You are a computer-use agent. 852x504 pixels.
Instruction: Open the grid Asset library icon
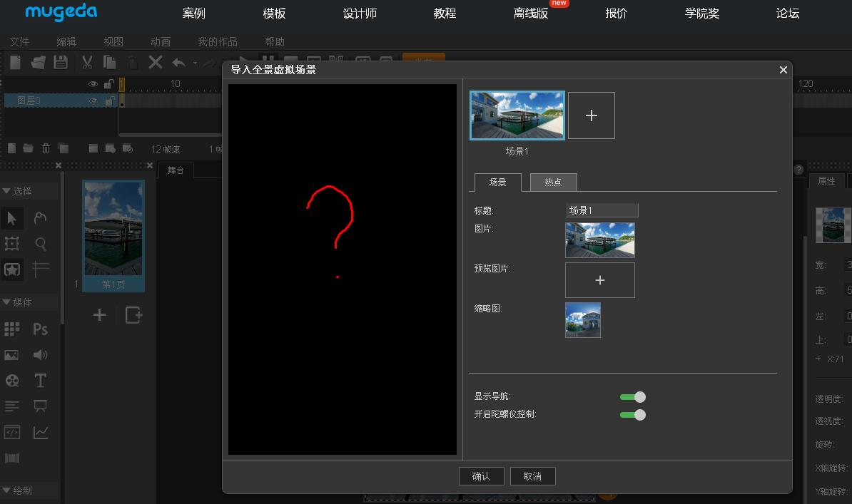[x=12, y=329]
